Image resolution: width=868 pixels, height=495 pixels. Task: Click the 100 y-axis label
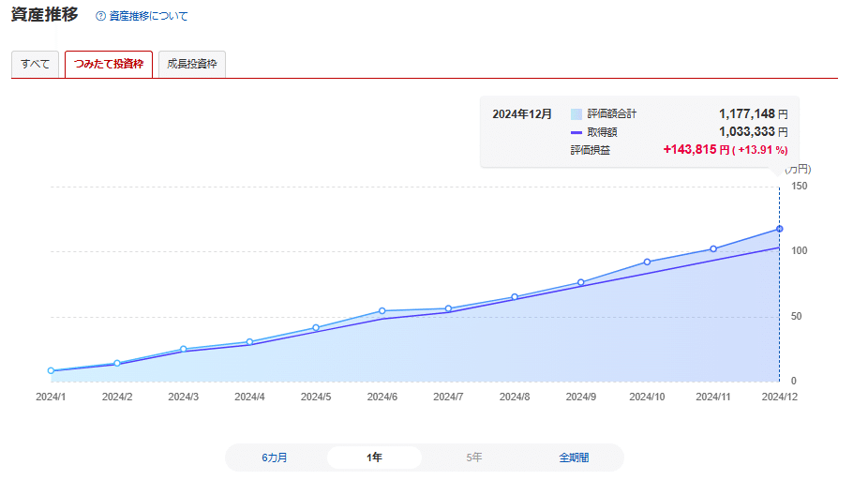click(x=799, y=251)
